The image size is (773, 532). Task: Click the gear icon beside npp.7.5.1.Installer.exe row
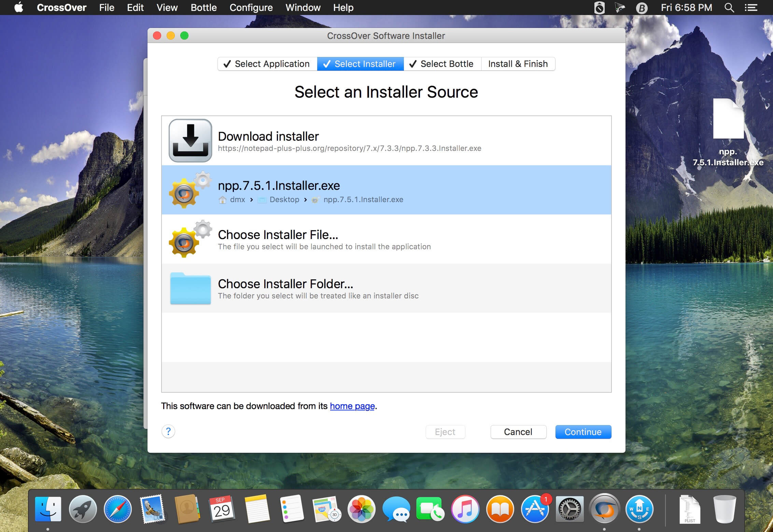pos(190,190)
